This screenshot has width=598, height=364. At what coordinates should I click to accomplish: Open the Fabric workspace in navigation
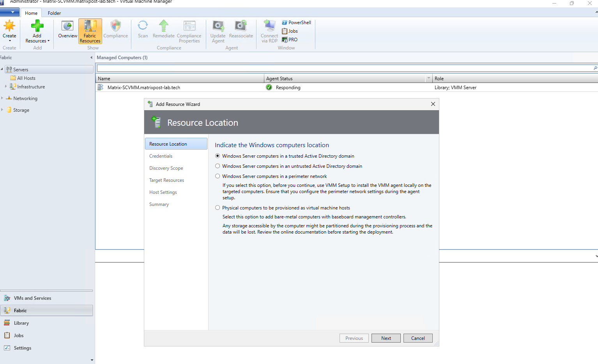(x=46, y=311)
